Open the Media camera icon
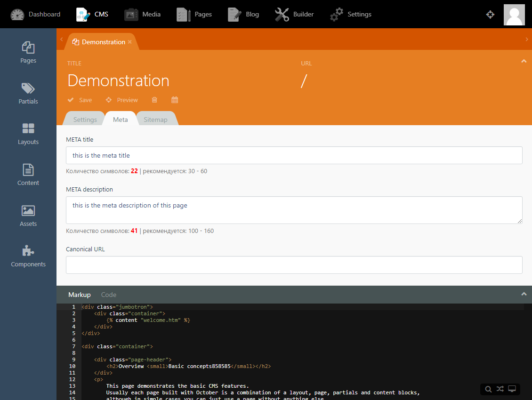Image resolution: width=532 pixels, height=400 pixels. (x=131, y=15)
